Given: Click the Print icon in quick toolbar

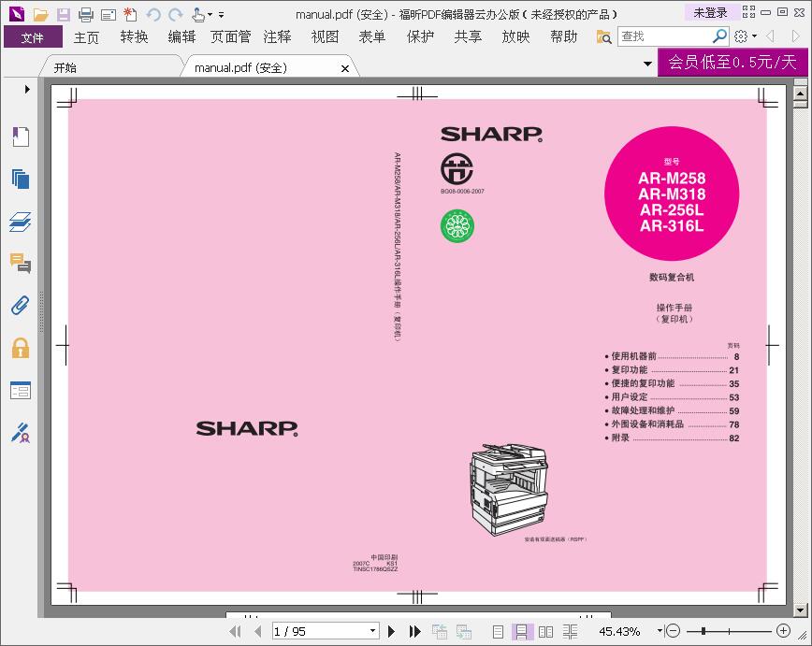Looking at the screenshot, I should coord(85,15).
